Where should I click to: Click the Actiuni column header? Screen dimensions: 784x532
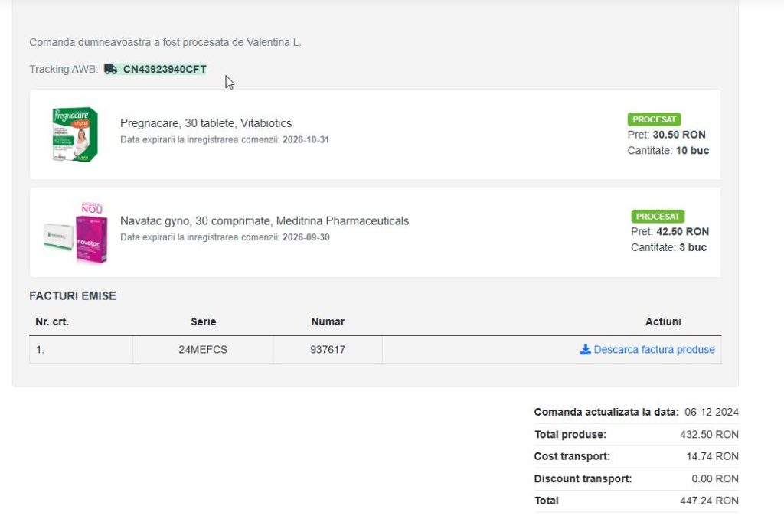click(663, 321)
